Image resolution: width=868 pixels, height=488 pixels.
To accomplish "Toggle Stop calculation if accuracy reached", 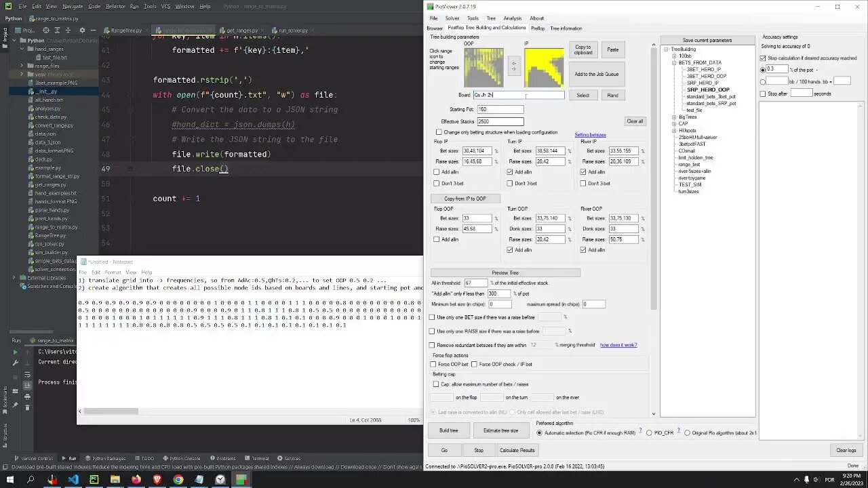I will (x=763, y=58).
